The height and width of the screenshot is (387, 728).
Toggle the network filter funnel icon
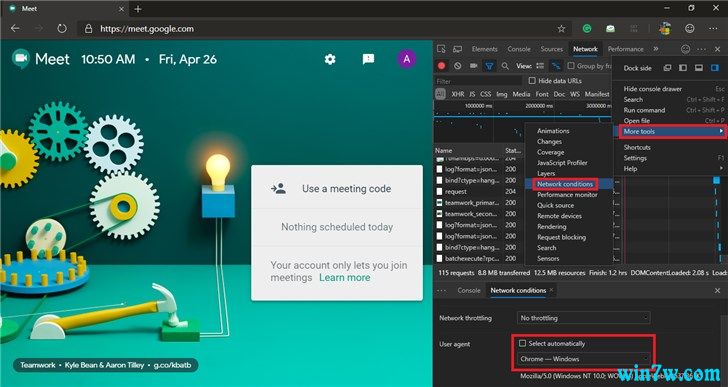click(x=489, y=66)
